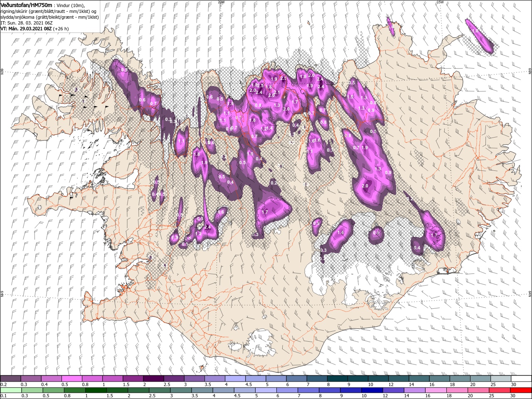The image size is (532, 399).
Task: Click the 1.7 value in the south-central pink blob
Action: click(265, 212)
